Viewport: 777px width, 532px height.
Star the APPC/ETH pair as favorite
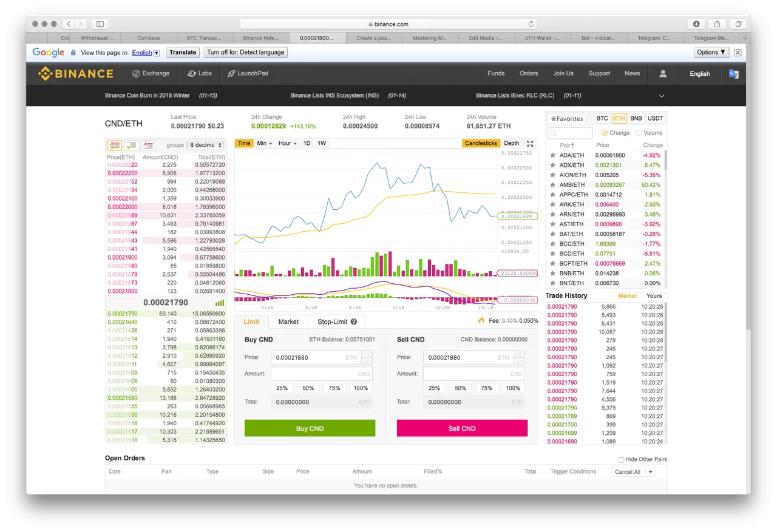(x=552, y=195)
